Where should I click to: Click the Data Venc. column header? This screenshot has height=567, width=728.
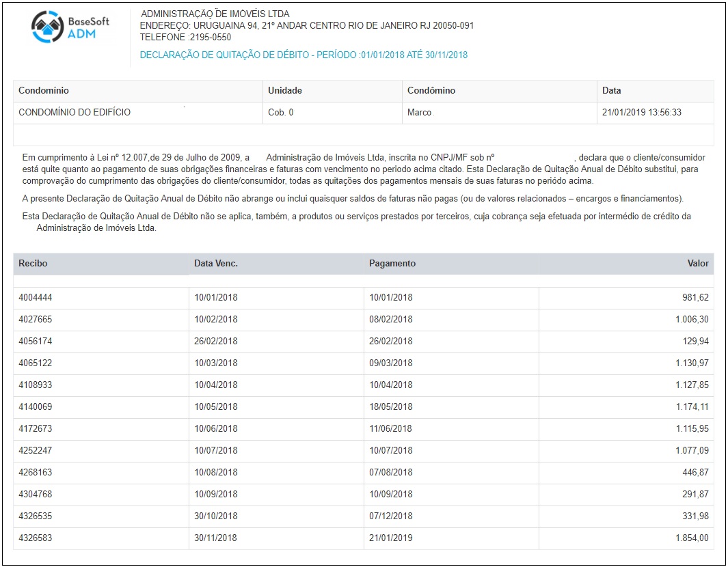click(216, 264)
